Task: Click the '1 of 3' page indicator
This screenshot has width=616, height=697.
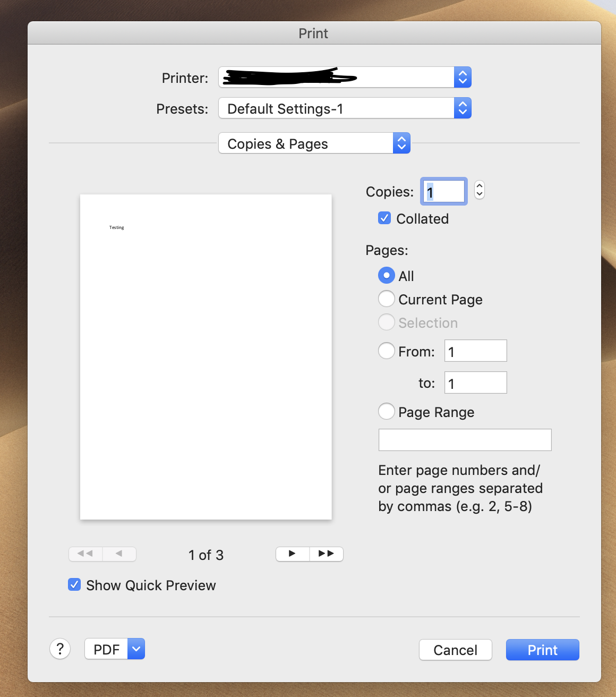Action: coord(206,555)
